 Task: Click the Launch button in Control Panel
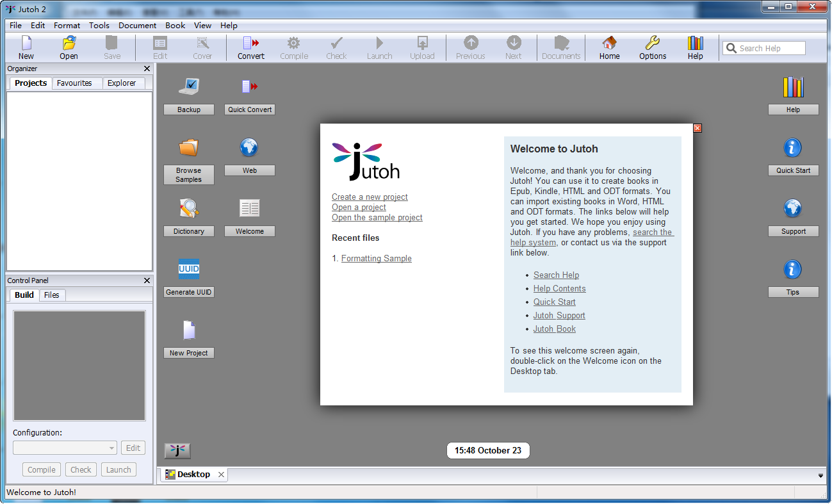pyautogui.click(x=118, y=469)
